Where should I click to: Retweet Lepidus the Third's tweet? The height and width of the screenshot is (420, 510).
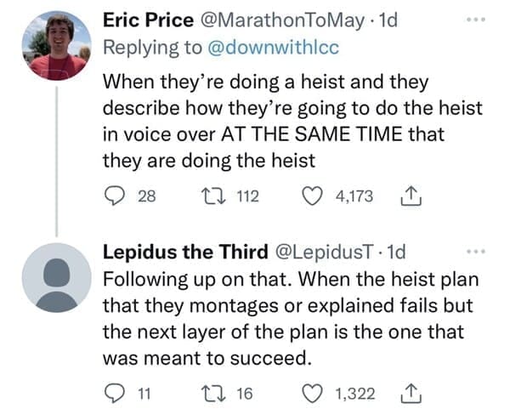click(212, 393)
